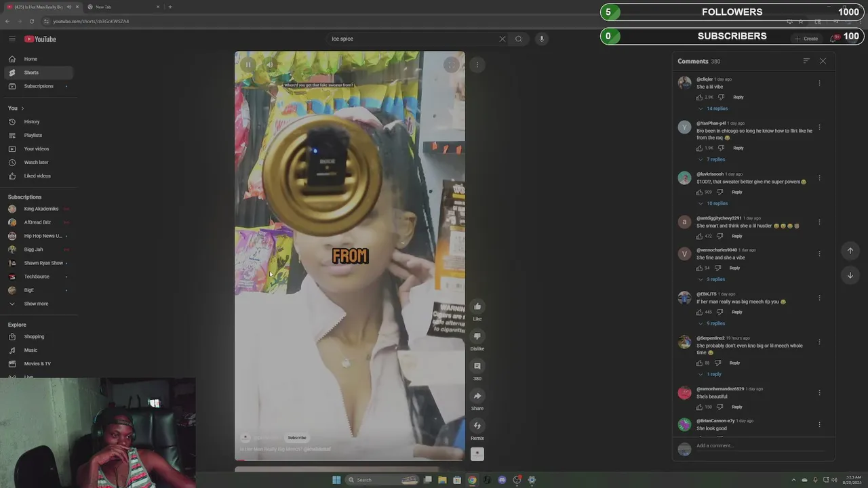
Task: Like @cliqler's comment
Action: [x=699, y=97]
